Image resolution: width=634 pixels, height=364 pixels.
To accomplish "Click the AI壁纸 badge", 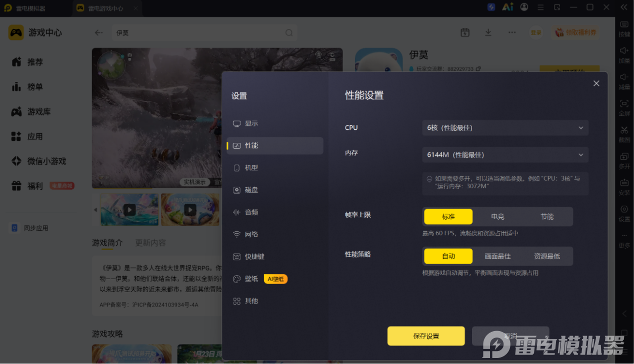I will pos(275,279).
